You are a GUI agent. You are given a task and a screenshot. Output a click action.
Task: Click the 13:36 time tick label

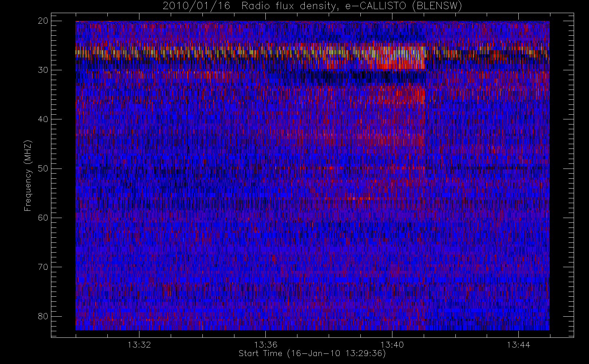pos(265,345)
